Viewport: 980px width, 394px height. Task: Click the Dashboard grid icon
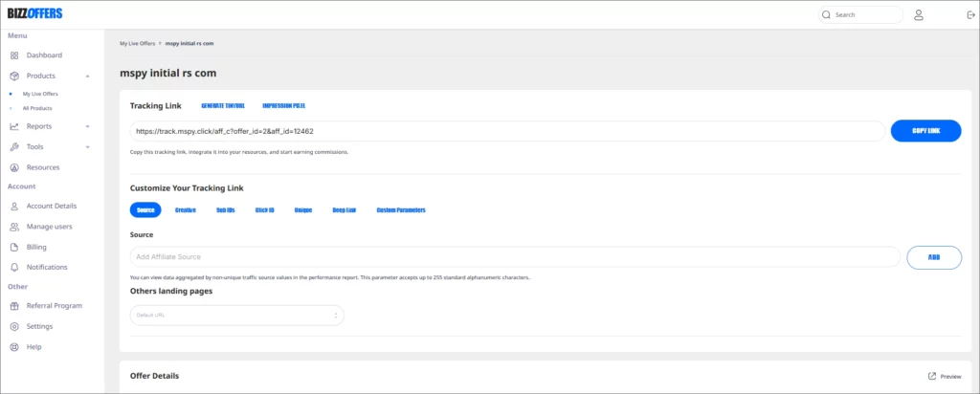coord(14,55)
